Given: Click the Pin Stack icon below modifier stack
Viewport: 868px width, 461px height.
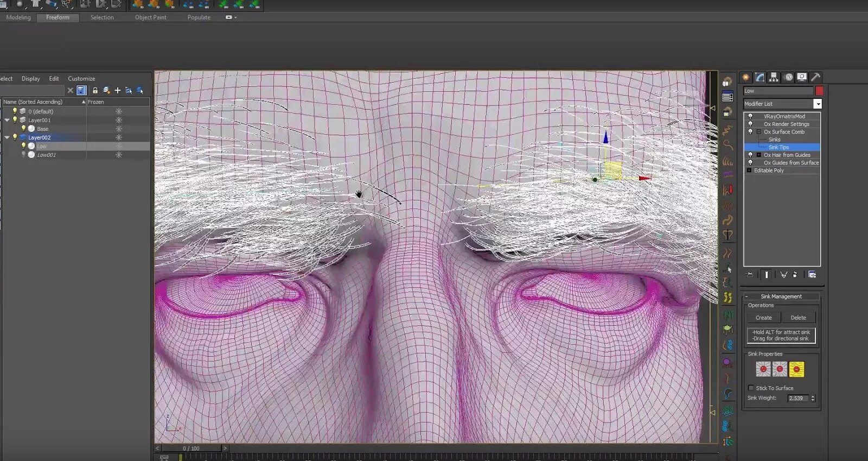Looking at the screenshot, I should [x=750, y=275].
